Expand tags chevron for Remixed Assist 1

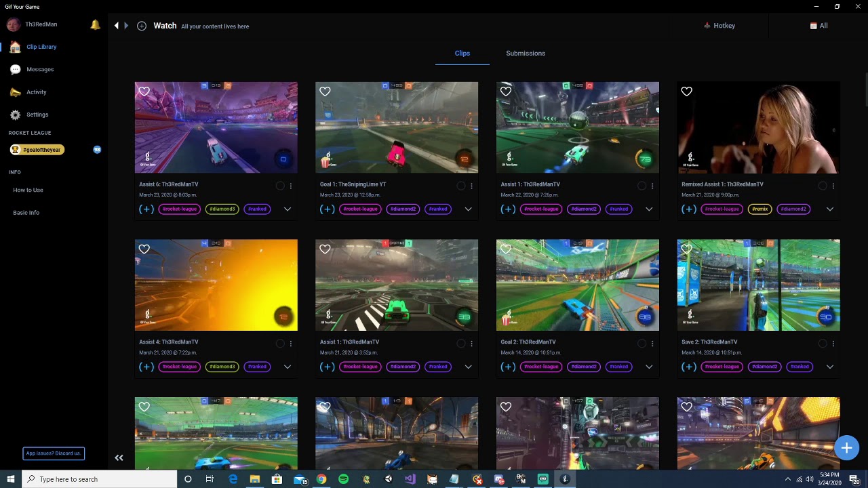pos(830,209)
